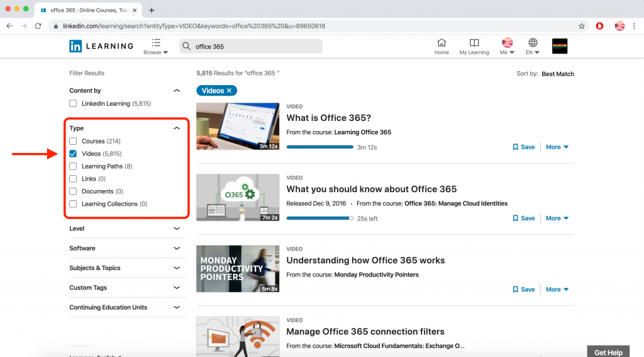
Task: Close the office 365 browser tab
Action: [x=135, y=10]
